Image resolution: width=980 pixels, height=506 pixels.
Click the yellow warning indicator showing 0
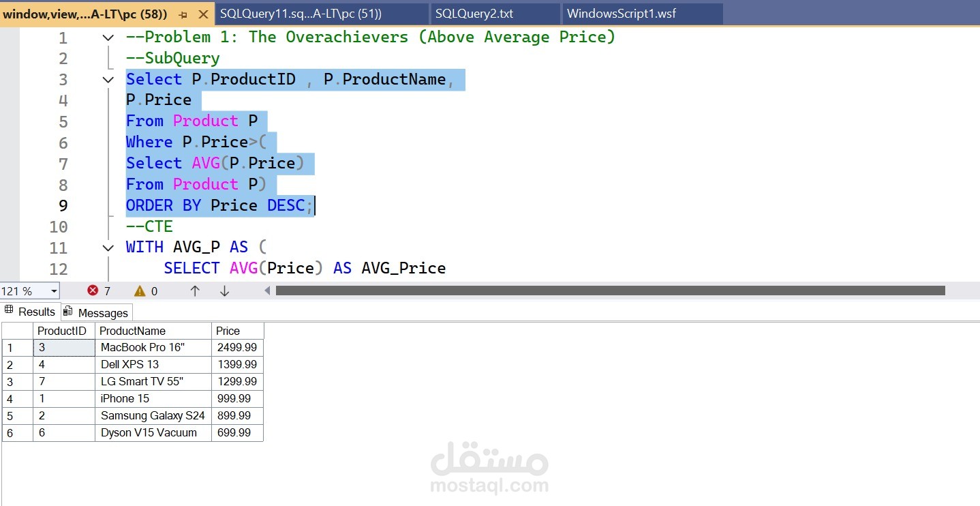(x=146, y=291)
